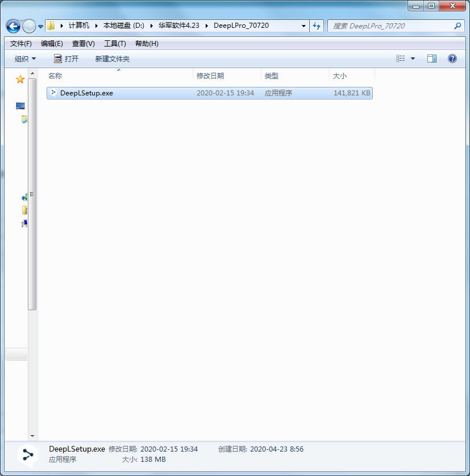The width and height of the screenshot is (470, 476).
Task: Click the magnifier search icon
Action: (457, 26)
